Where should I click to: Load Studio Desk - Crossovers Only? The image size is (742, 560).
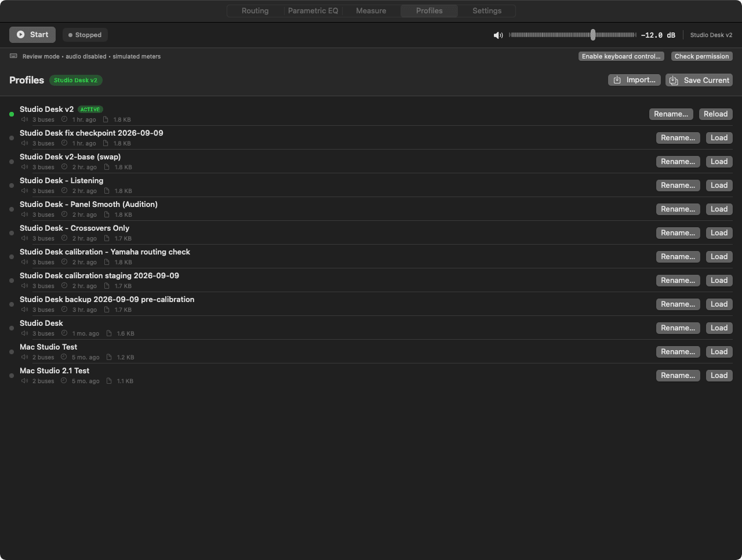[x=719, y=233]
